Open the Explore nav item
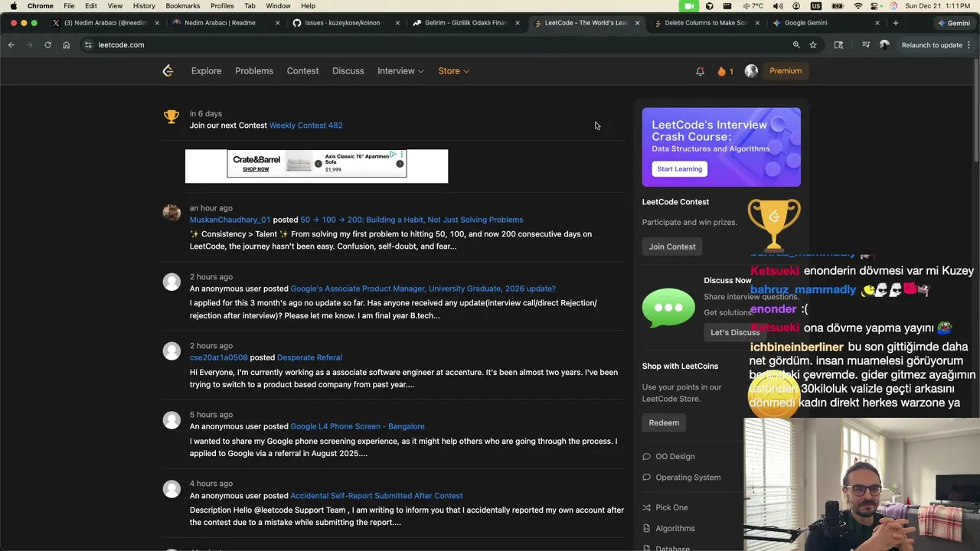Image resolution: width=980 pixels, height=551 pixels. click(x=206, y=71)
